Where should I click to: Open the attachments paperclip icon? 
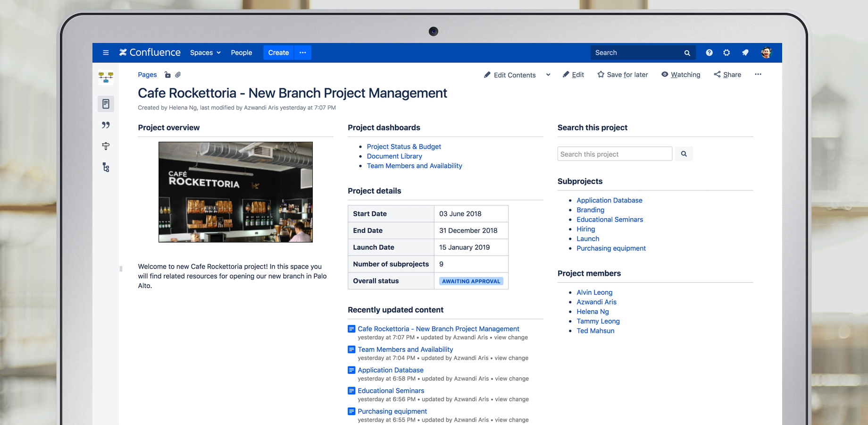178,75
